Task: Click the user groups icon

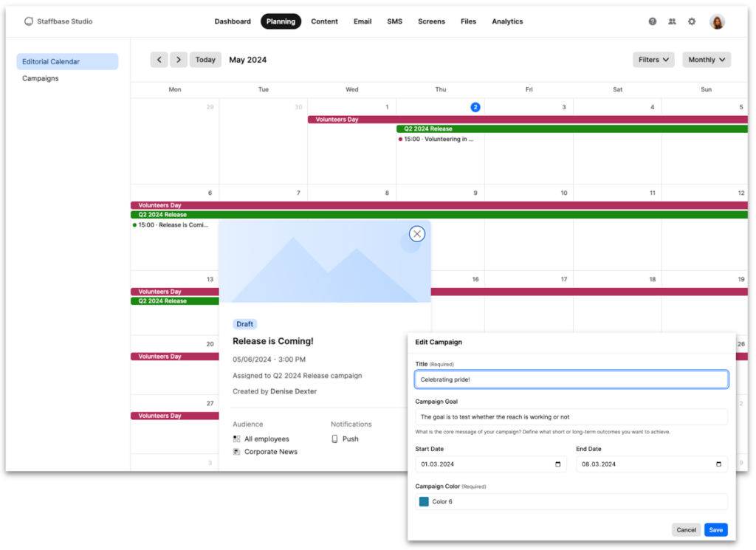Action: tap(672, 21)
